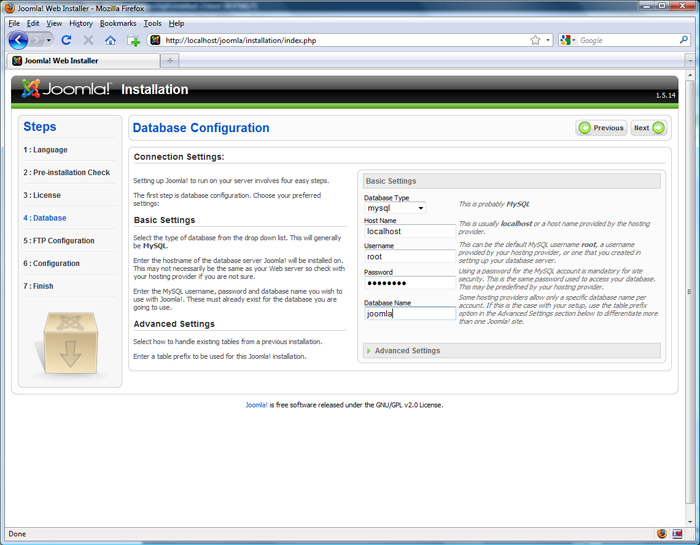Click the stop loading X icon
Image resolution: width=700 pixels, height=545 pixels.
(x=88, y=40)
